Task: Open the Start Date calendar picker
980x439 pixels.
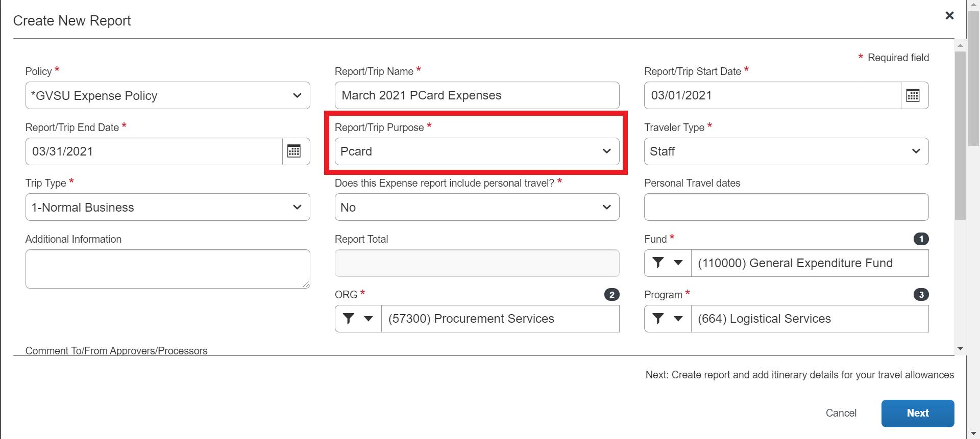Action: (913, 95)
